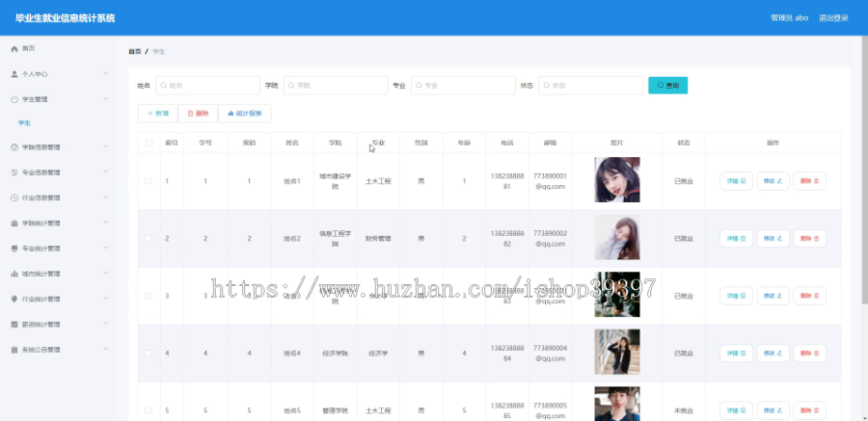868x421 pixels.
Task: Click the 行业信息管理 clock icon
Action: tap(14, 197)
